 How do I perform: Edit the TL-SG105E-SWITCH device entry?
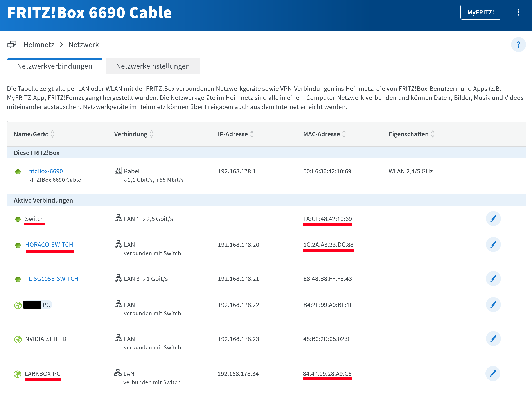pos(493,278)
